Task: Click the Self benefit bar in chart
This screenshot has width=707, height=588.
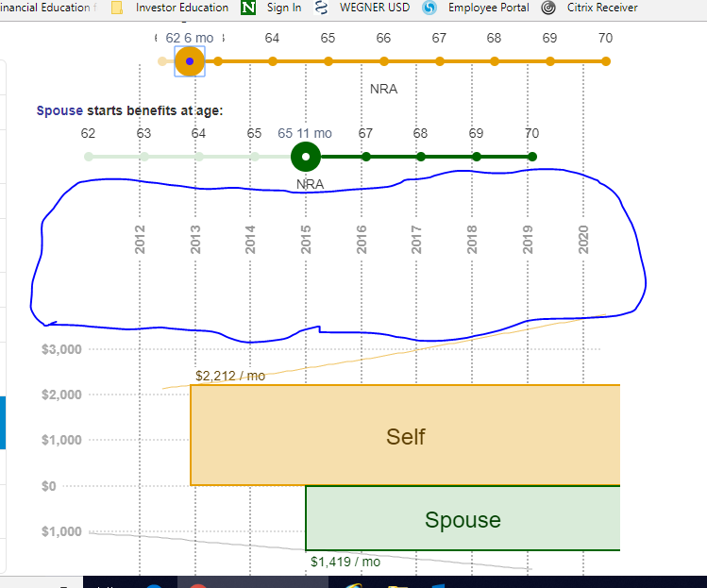Action: (405, 435)
